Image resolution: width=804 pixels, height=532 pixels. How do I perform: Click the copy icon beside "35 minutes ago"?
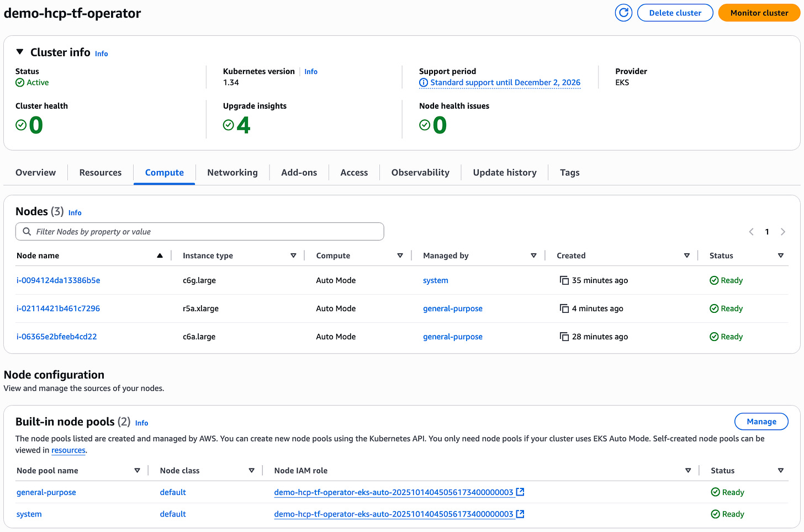tap(564, 280)
